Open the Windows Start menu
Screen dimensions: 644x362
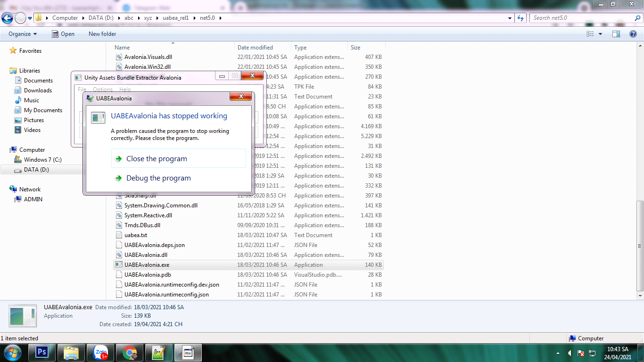point(12,353)
